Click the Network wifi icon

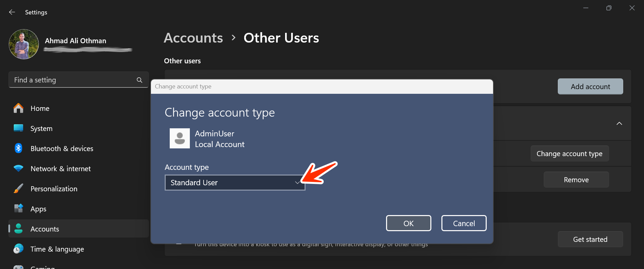[18, 169]
